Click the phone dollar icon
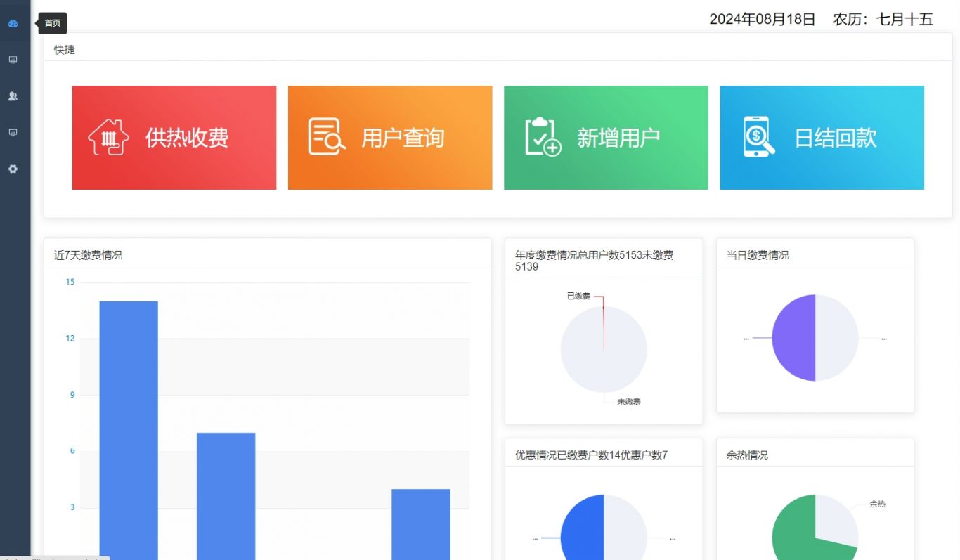 [759, 136]
